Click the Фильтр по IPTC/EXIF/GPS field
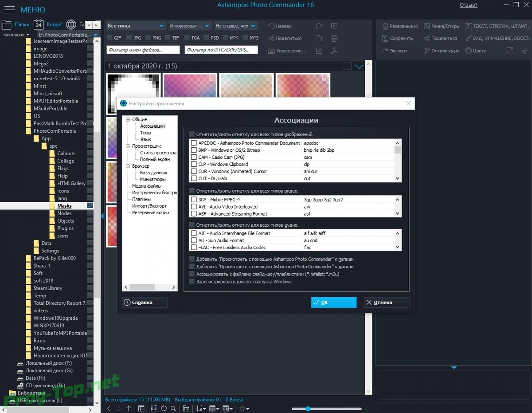Viewport: 532px width, 413px height. pyautogui.click(x=221, y=50)
